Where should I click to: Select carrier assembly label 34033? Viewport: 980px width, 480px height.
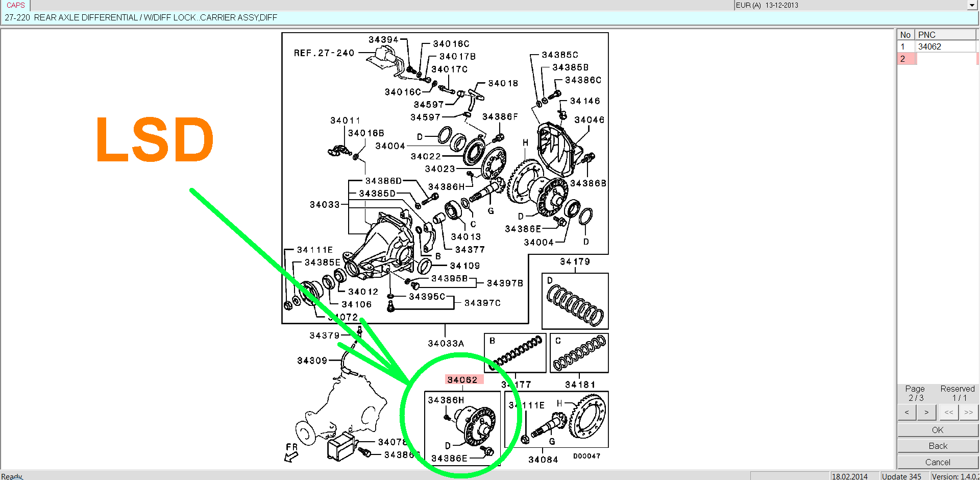tap(325, 205)
